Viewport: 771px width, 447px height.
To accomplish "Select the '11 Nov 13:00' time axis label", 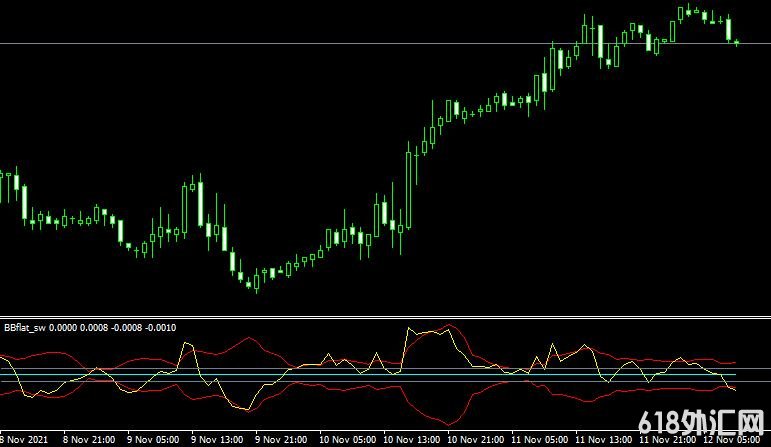I will [603, 440].
